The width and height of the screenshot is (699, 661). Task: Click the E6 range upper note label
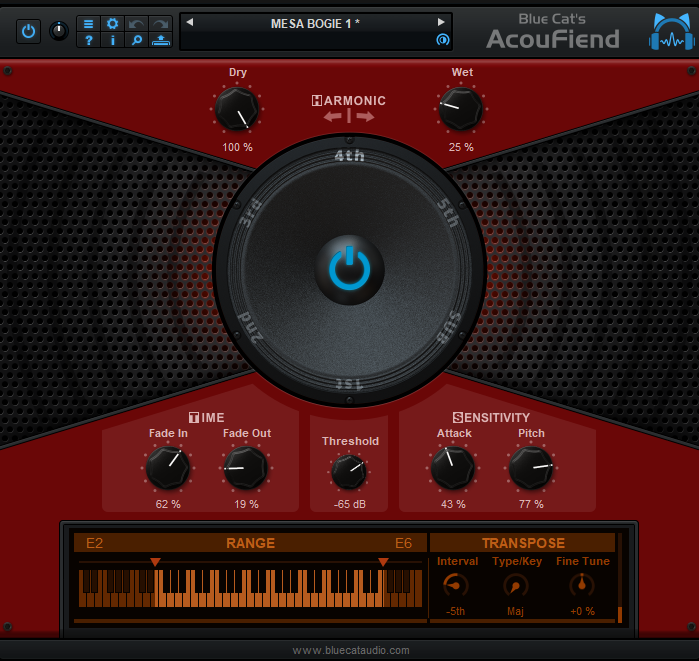pos(403,543)
